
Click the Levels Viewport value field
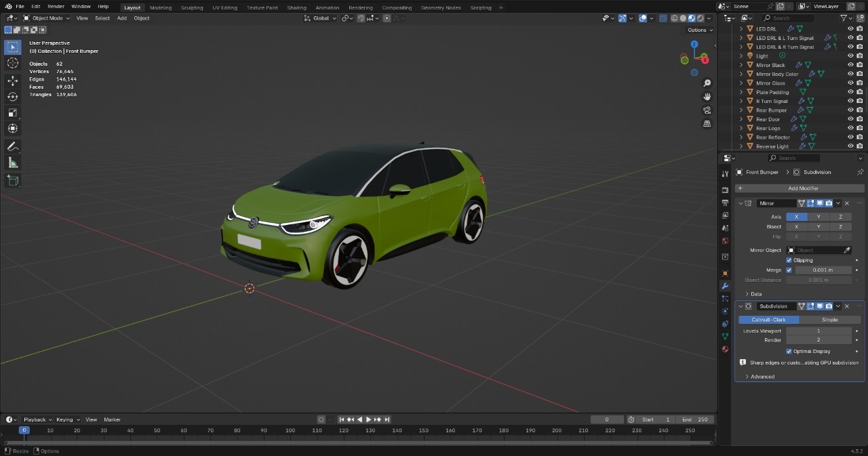[818, 331]
